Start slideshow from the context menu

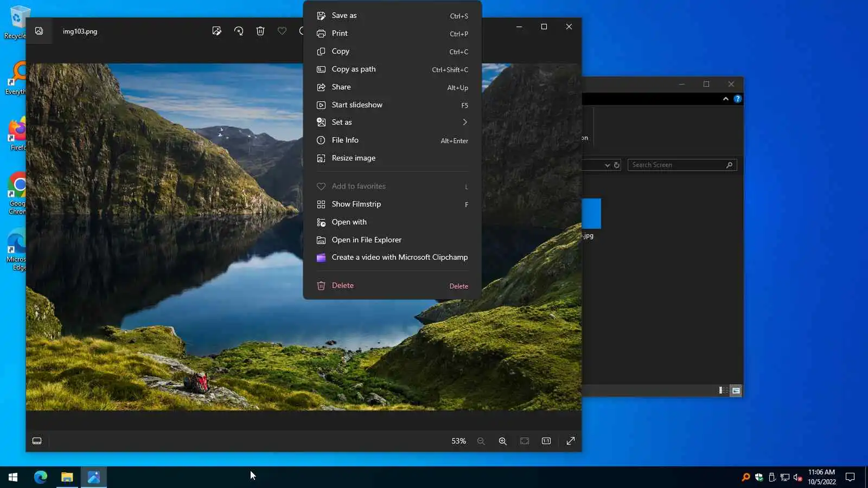click(x=392, y=105)
